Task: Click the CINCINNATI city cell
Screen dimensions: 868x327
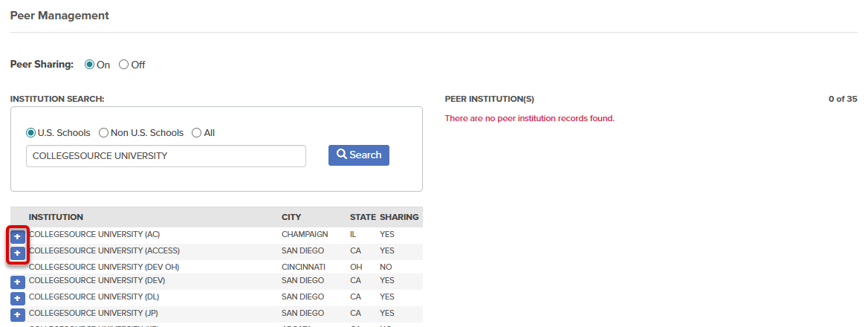Action: tap(303, 267)
